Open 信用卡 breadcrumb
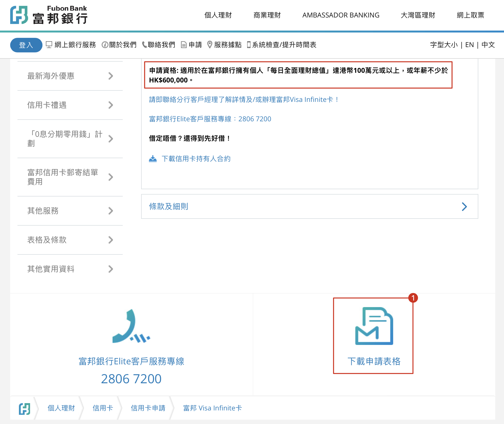This screenshot has height=424, width=504. pyautogui.click(x=103, y=408)
